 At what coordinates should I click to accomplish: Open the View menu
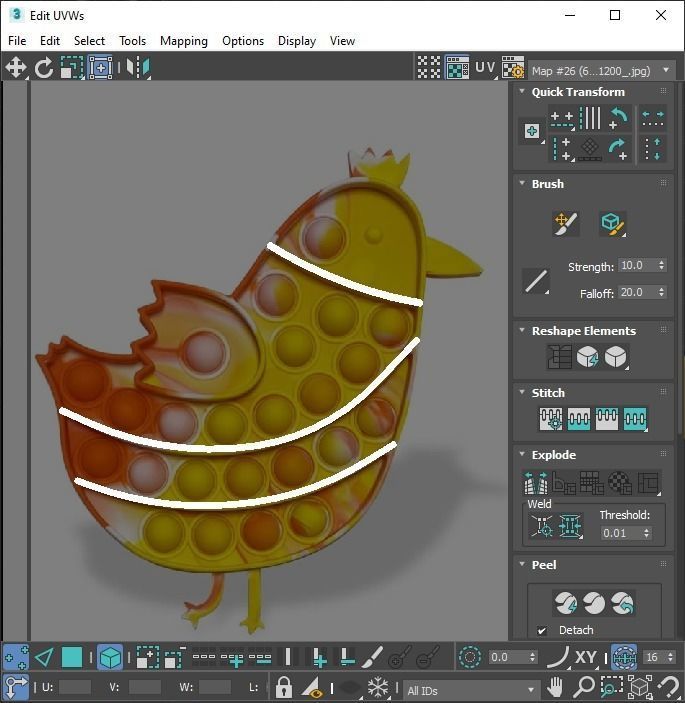tap(342, 41)
